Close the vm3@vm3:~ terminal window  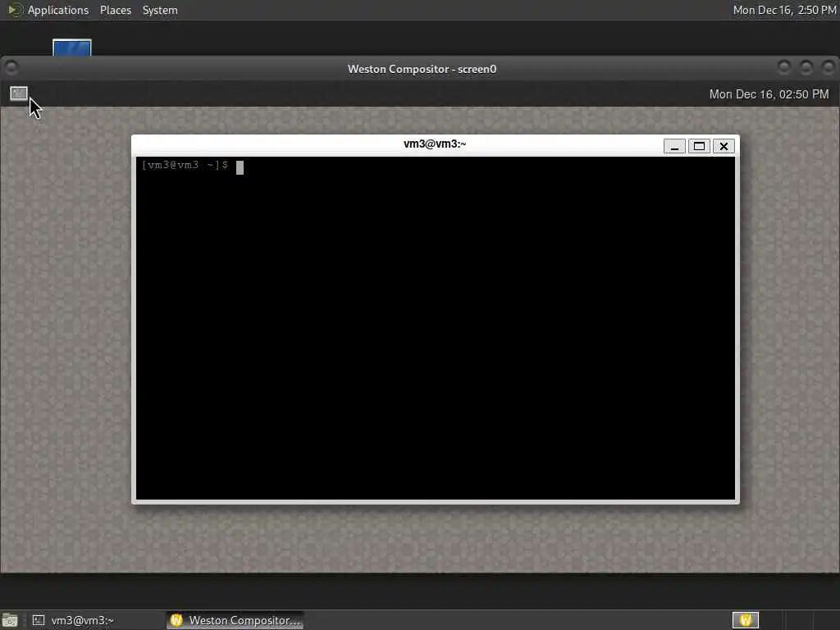(724, 146)
